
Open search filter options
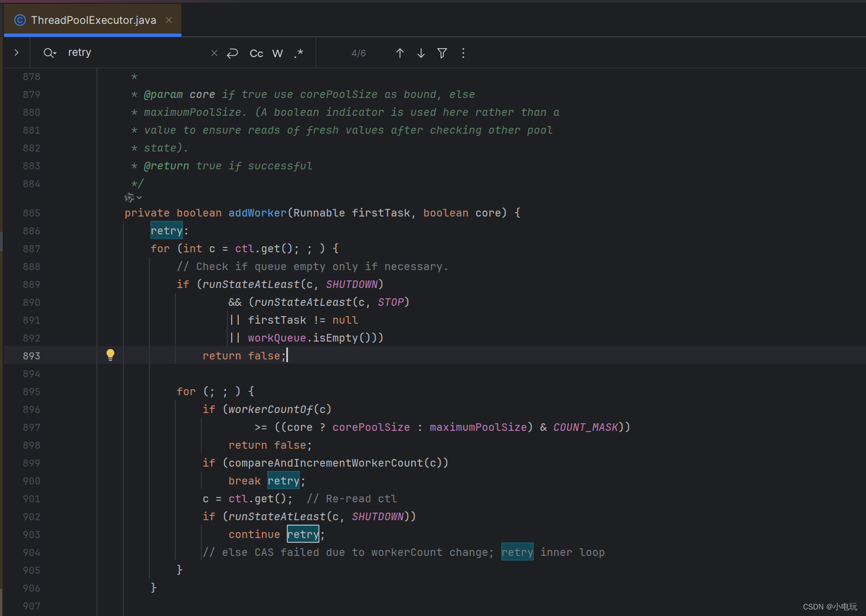point(442,53)
